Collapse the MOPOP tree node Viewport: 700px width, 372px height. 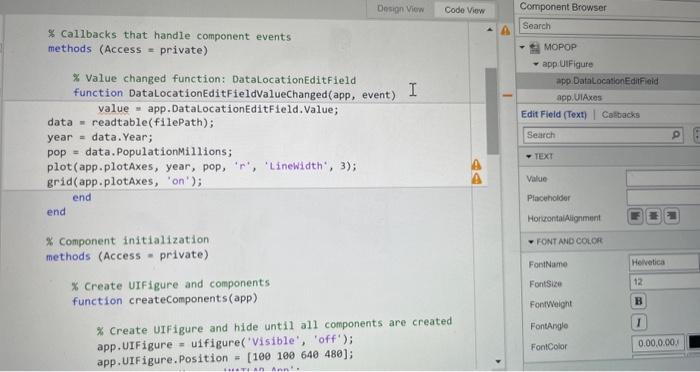pos(522,47)
